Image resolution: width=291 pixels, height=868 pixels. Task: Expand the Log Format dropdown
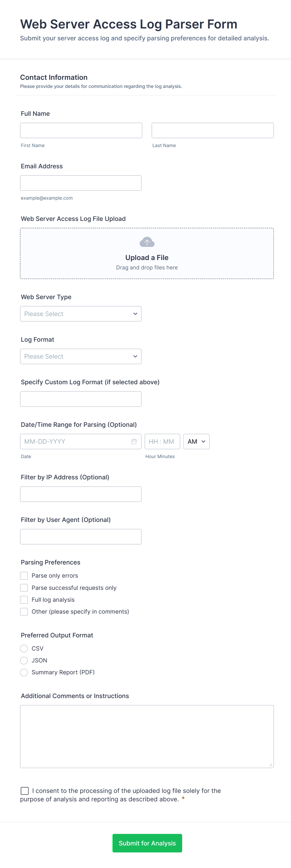80,356
